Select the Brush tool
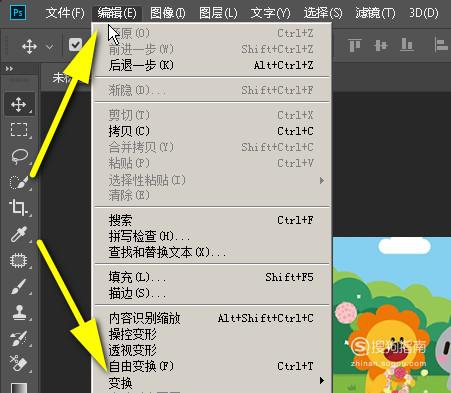The image size is (451, 393). tap(19, 286)
